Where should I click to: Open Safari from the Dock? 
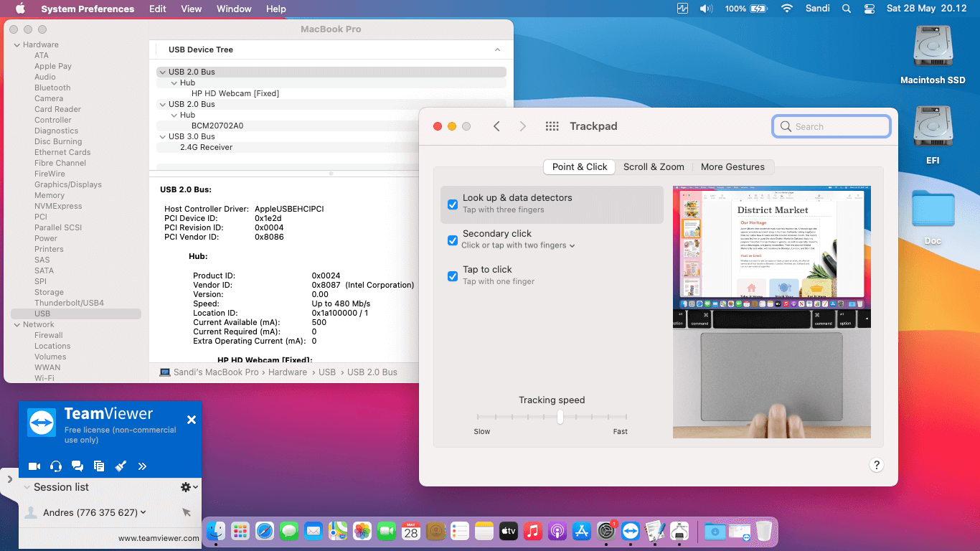[x=265, y=531]
